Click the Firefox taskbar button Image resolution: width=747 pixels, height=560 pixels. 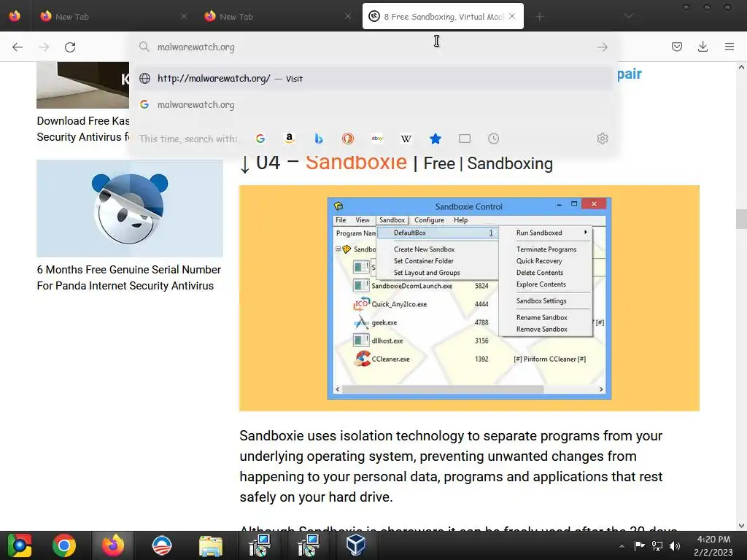coord(113,545)
